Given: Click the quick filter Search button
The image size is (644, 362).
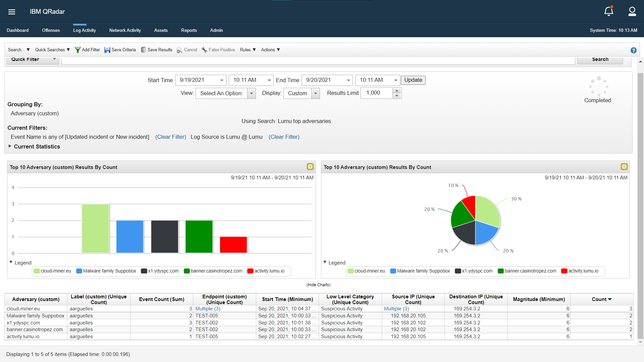Looking at the screenshot, I should coord(600,60).
